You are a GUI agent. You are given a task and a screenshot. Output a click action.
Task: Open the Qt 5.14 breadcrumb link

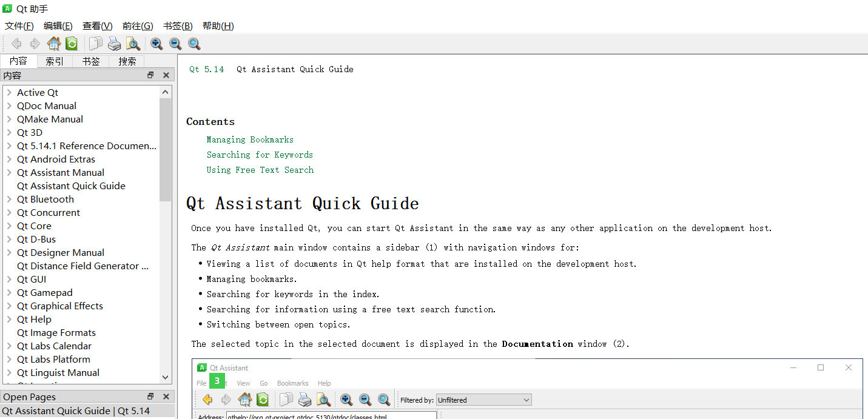(x=206, y=69)
